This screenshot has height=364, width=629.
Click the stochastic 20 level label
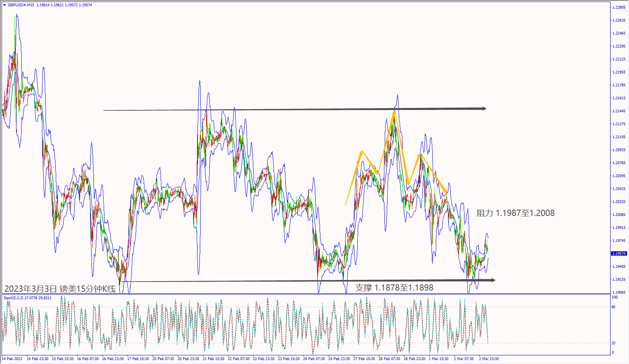(x=613, y=343)
